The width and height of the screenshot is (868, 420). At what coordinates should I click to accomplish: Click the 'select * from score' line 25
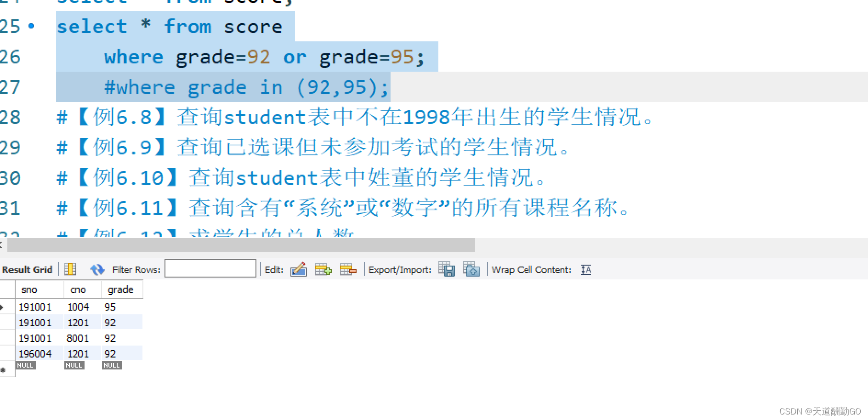point(170,27)
